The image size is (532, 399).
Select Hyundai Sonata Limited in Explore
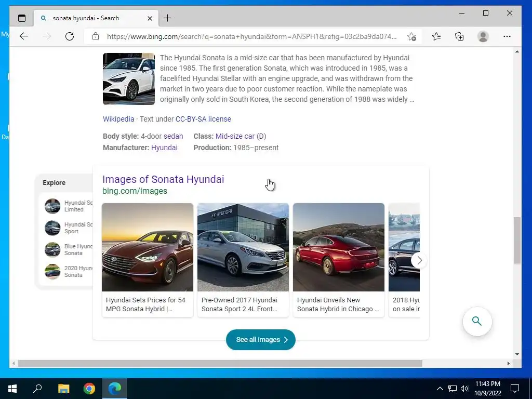point(69,206)
